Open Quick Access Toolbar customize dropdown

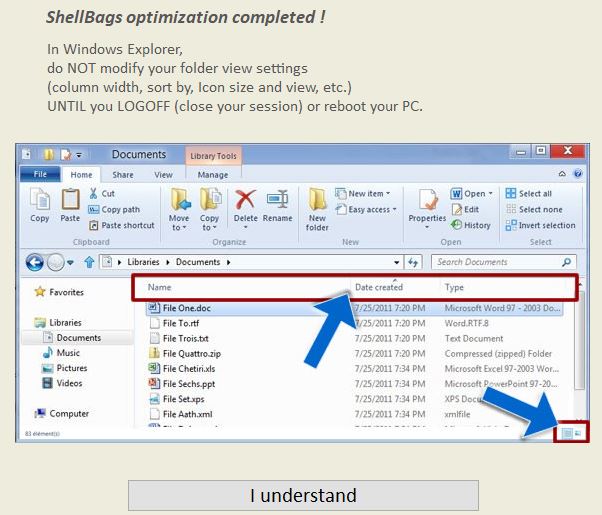tap(79, 155)
